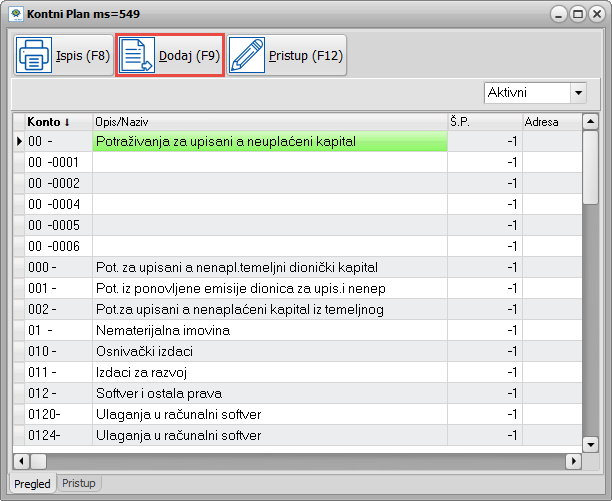Switch to the Pristup tab
The image size is (612, 501).
[79, 483]
